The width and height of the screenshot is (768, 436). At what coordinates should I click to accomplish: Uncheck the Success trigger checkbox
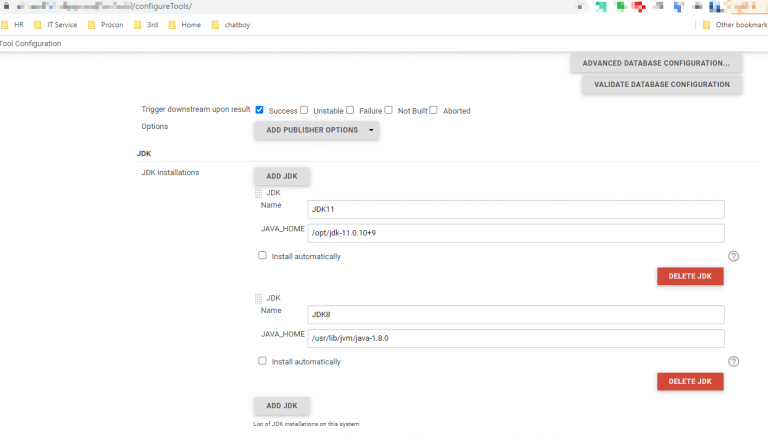pyautogui.click(x=260, y=110)
